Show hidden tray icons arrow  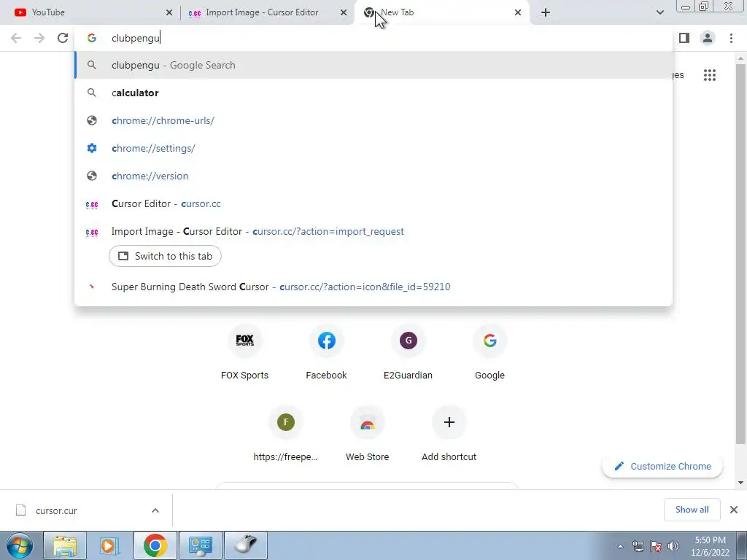point(620,547)
